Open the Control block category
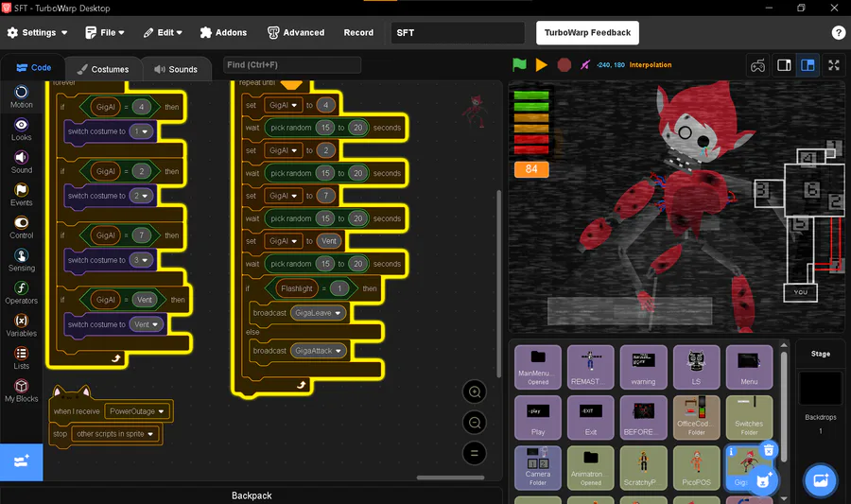This screenshot has width=851, height=504. [x=21, y=228]
